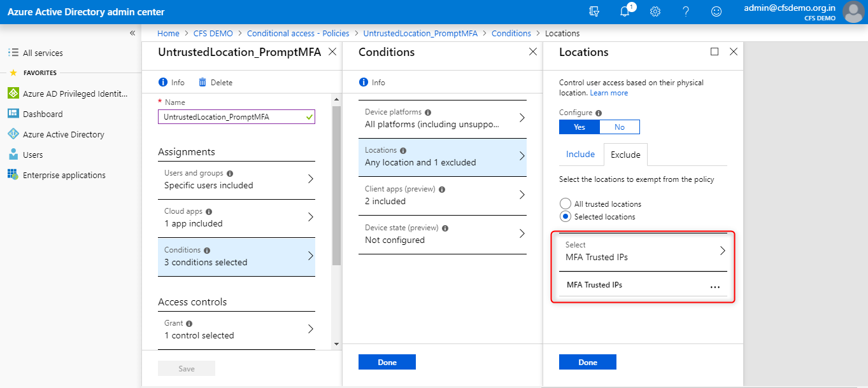Open the directory and subscription filter icon
The image size is (868, 388).
click(595, 11)
